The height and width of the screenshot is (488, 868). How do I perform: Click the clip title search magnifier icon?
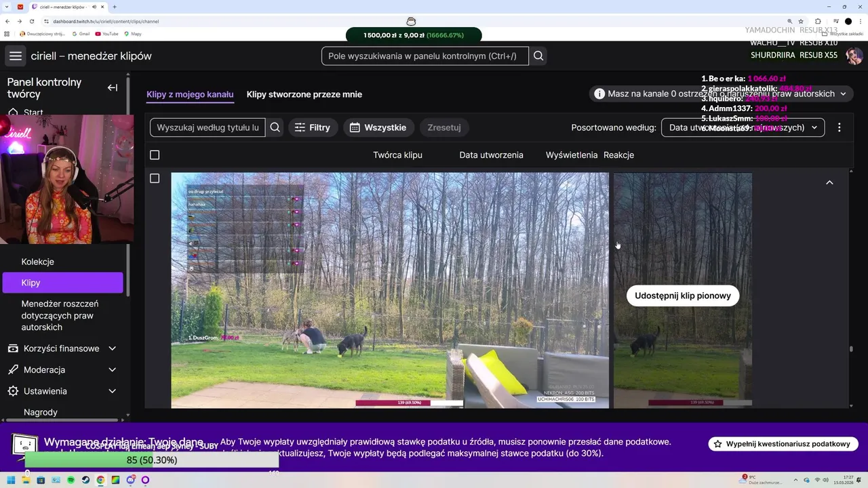(275, 127)
